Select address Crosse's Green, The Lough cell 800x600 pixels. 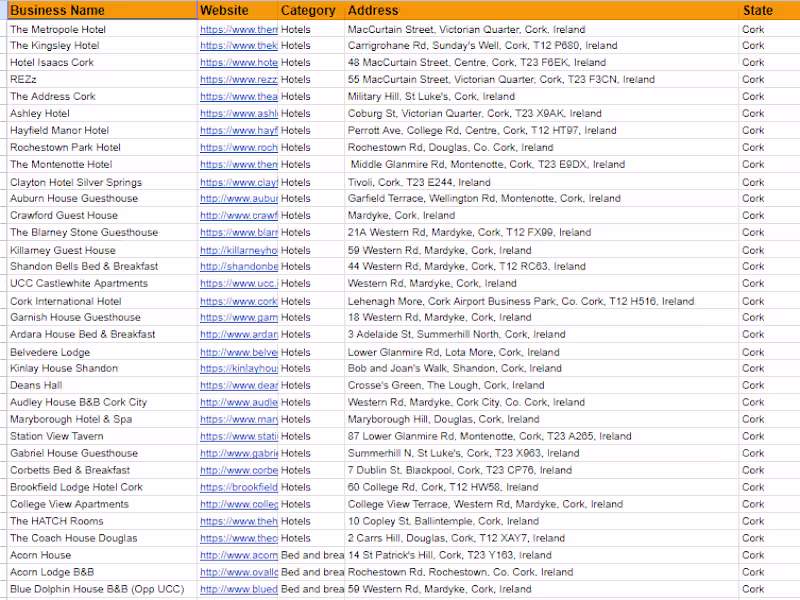pyautogui.click(x=542, y=386)
